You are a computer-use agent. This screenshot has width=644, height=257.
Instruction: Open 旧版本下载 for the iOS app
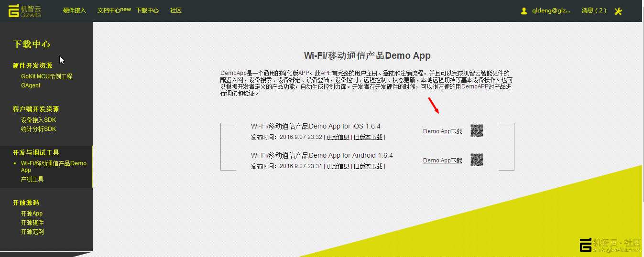(368, 137)
